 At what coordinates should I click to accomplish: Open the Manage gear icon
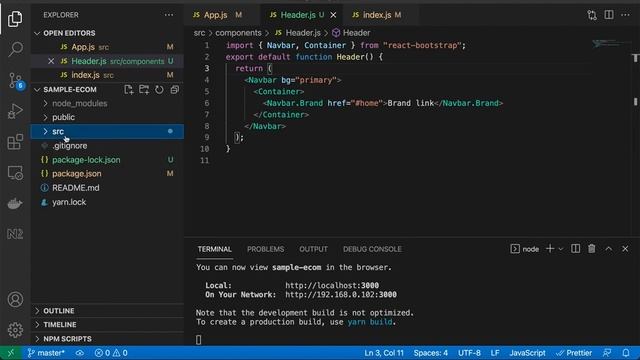pos(15,330)
